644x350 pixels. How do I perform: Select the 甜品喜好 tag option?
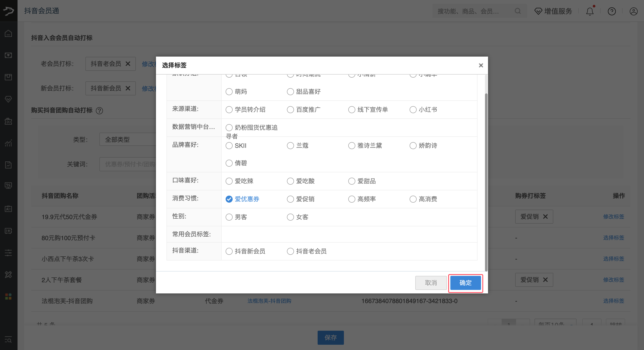coord(304,92)
